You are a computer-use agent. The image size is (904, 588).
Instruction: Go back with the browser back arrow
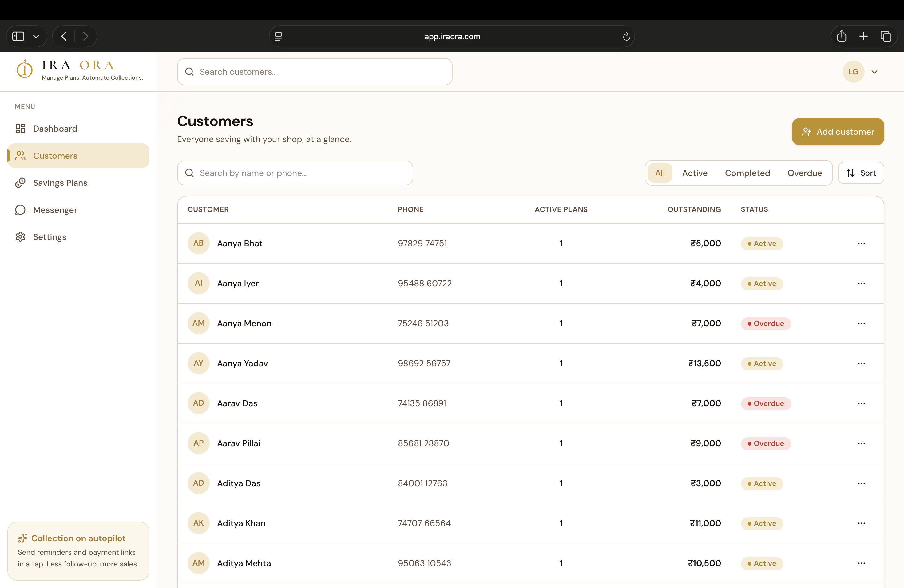point(64,37)
